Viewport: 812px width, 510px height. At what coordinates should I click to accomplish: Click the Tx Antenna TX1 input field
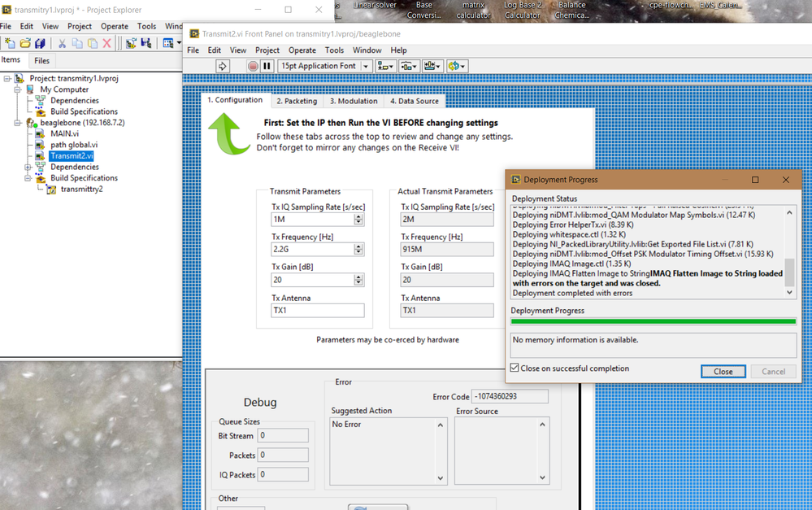pos(318,311)
